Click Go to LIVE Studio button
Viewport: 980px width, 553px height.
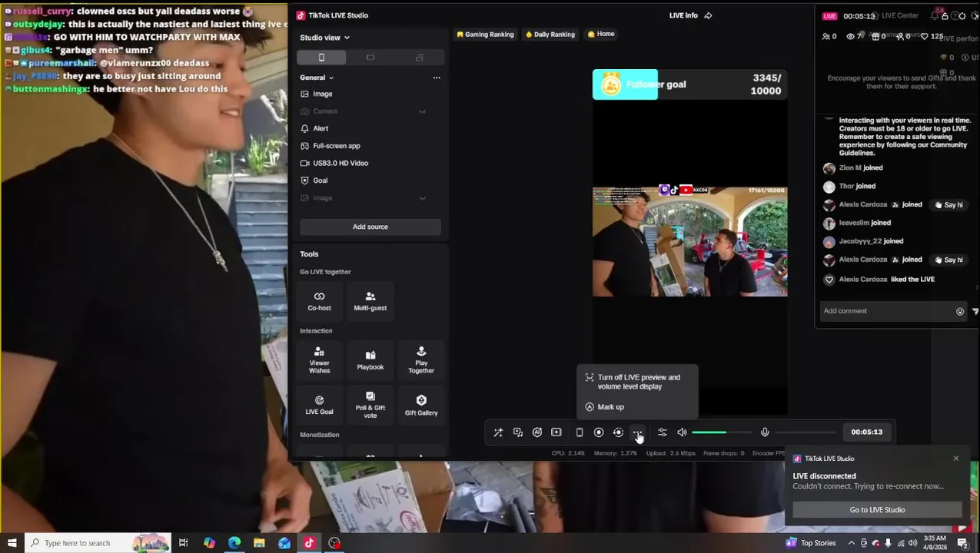click(x=877, y=510)
